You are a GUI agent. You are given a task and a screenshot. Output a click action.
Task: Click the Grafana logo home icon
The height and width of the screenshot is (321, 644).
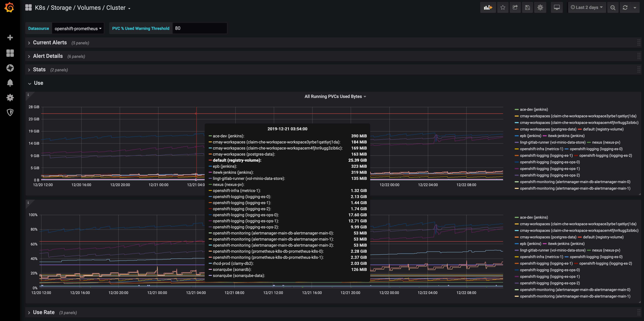[x=9, y=7]
